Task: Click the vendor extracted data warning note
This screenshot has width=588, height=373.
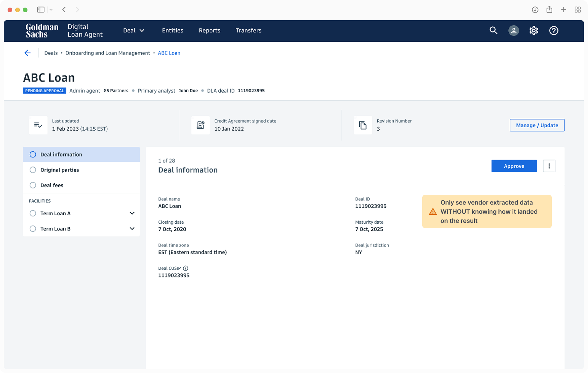Action: tap(487, 211)
